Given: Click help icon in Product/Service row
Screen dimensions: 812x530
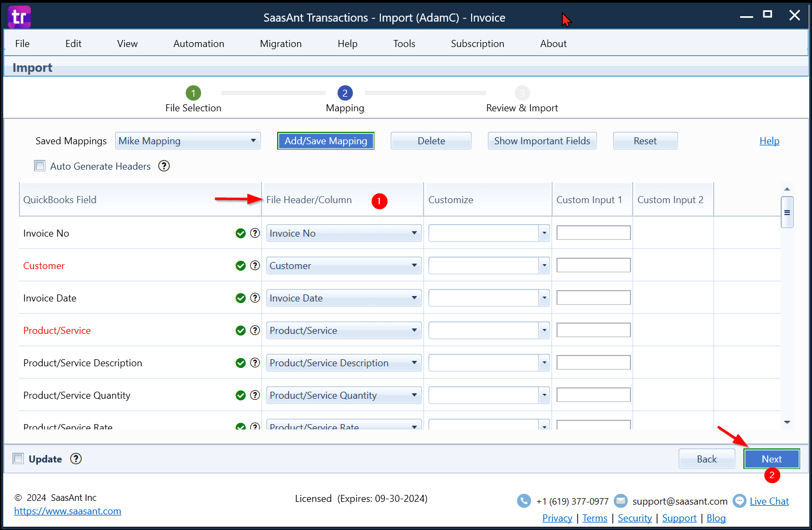Looking at the screenshot, I should tap(255, 330).
